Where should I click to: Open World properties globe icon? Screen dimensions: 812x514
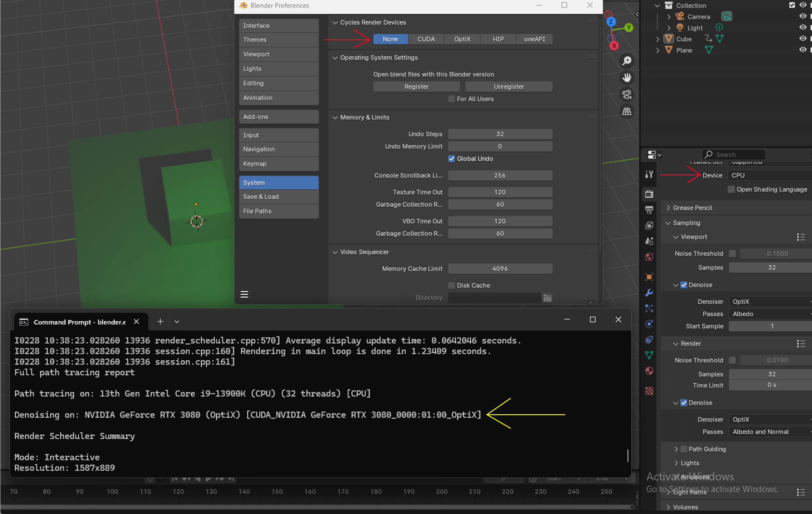click(x=649, y=257)
